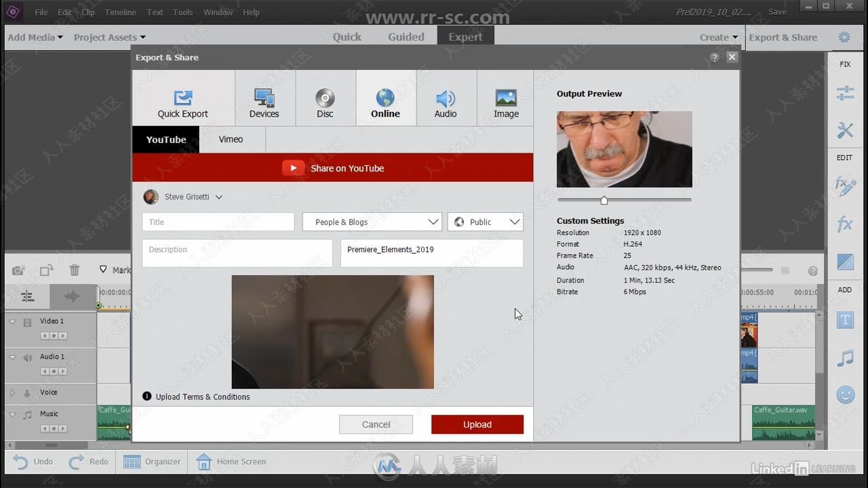Open the Timeline menu
This screenshot has width=868, height=488.
tap(121, 12)
